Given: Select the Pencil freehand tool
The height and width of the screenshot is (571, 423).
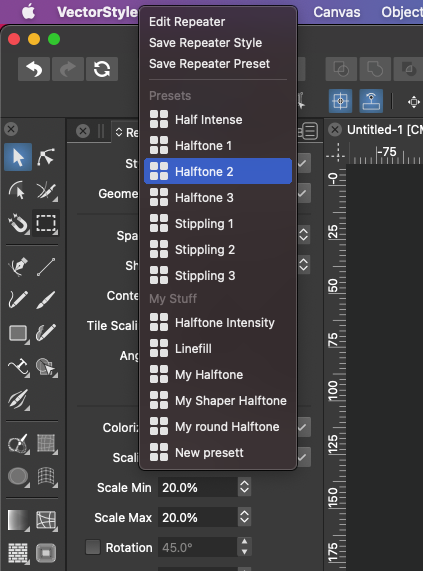Looking at the screenshot, I should [18, 300].
